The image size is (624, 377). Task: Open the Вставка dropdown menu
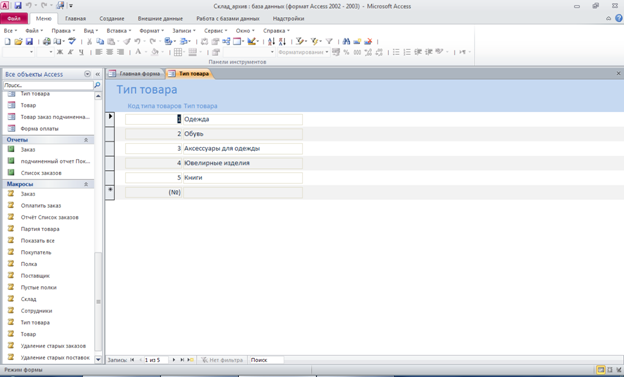(x=119, y=31)
